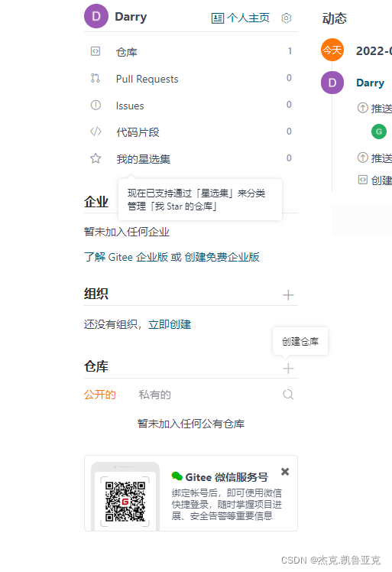
Task: Click the purple Darry avatar at top
Action: point(96,16)
